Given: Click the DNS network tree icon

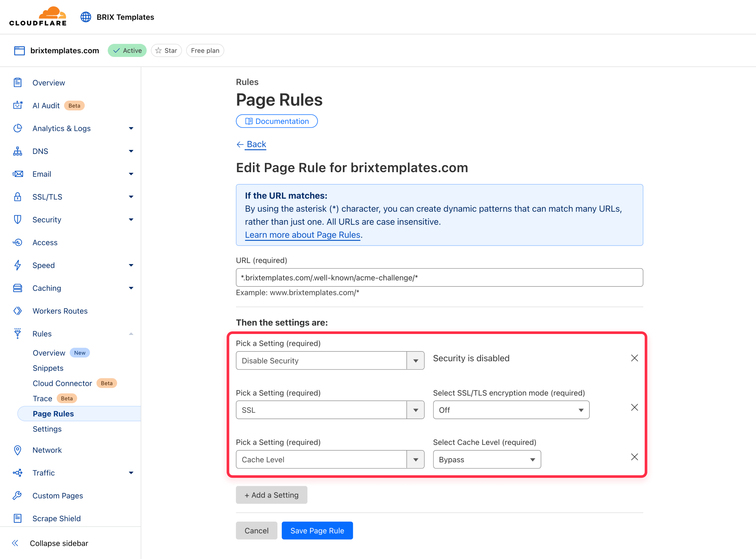Looking at the screenshot, I should pyautogui.click(x=18, y=151).
